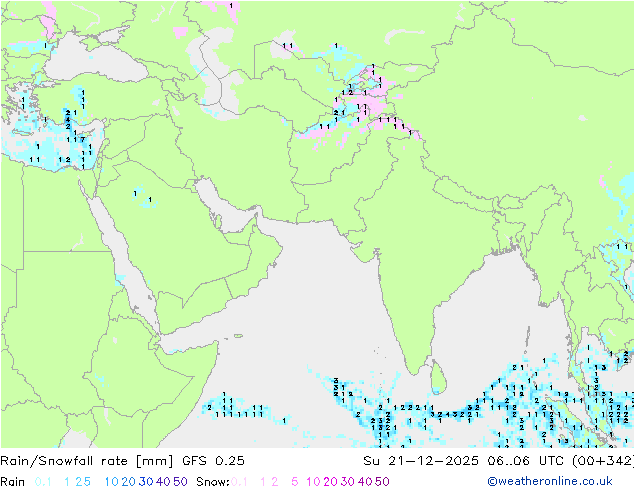This screenshot has height=490, width=634.
Task: Select the Rain legend value 30
Action: point(146,482)
